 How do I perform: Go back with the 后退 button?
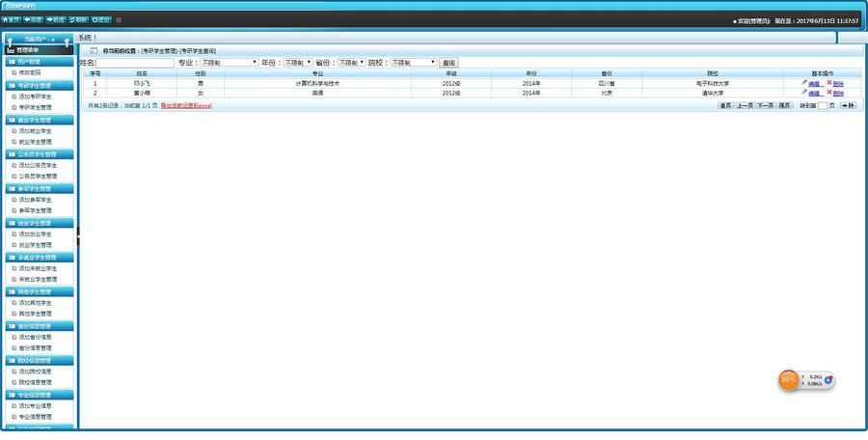33,19
